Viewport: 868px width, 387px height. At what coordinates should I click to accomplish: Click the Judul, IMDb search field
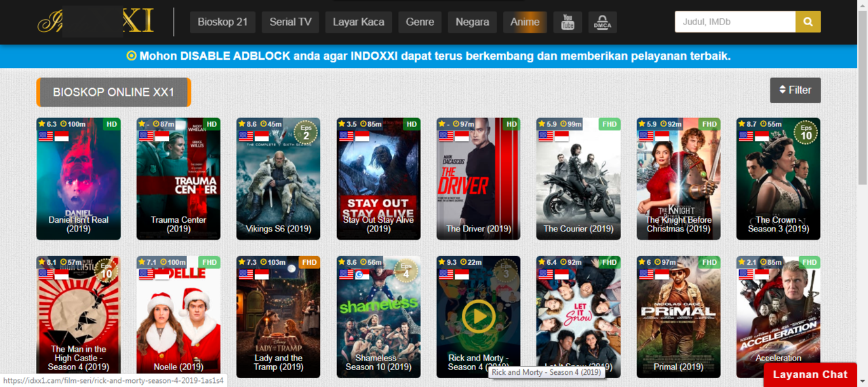(735, 22)
